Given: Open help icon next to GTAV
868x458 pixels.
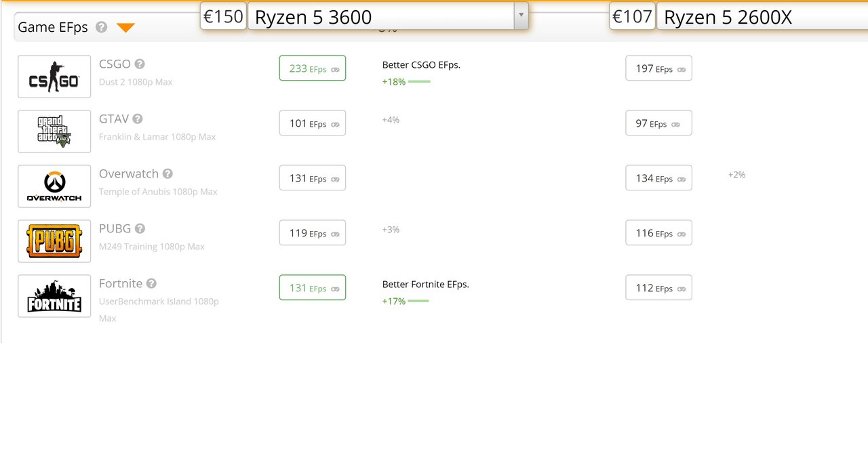Looking at the screenshot, I should [138, 119].
